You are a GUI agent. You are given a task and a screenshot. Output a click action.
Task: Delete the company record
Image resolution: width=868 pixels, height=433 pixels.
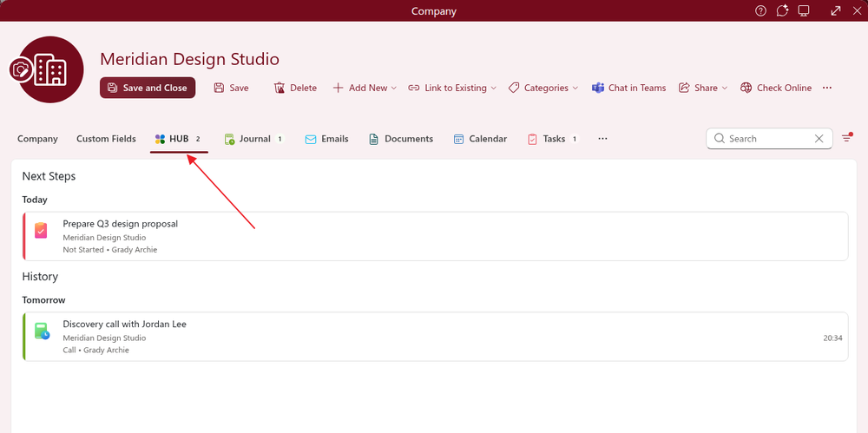point(295,88)
